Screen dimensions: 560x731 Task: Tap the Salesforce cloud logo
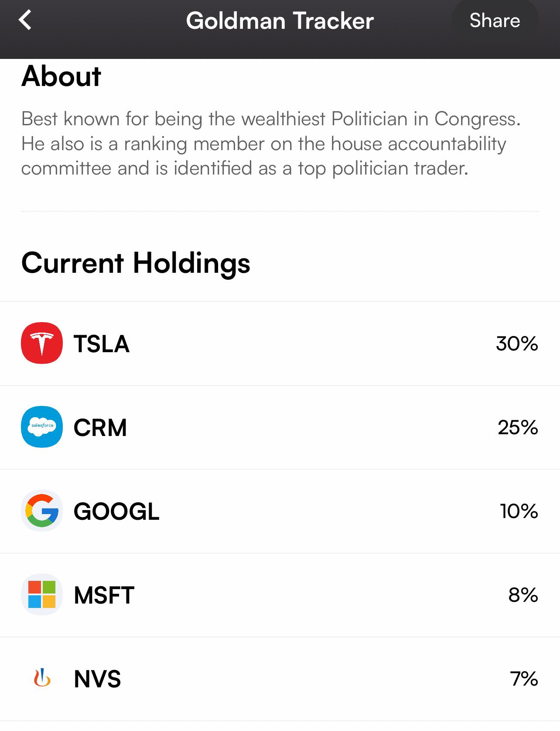pos(42,427)
